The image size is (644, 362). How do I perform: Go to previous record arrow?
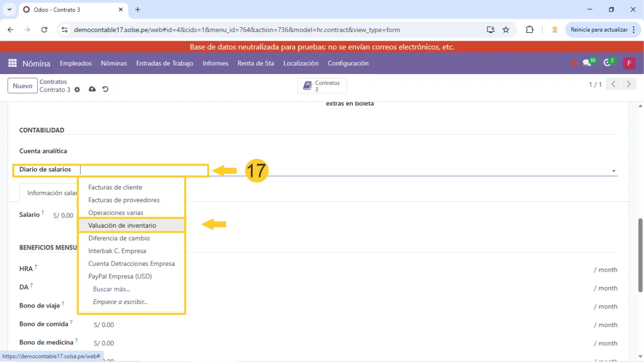pos(613,84)
